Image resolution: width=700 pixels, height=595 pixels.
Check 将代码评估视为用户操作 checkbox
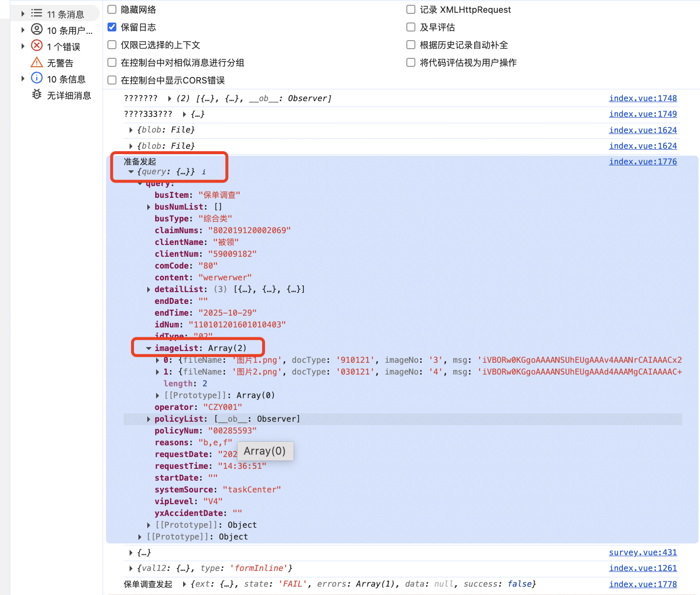[x=411, y=62]
